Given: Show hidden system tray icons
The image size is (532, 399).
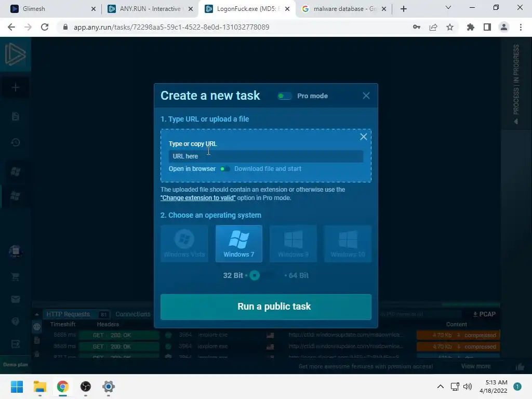Looking at the screenshot, I should [x=441, y=387].
